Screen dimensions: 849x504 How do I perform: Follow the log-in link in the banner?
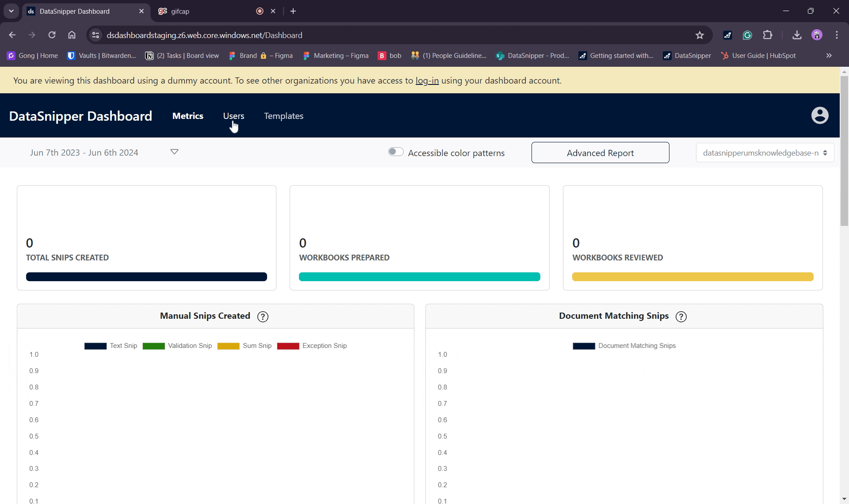point(427,80)
